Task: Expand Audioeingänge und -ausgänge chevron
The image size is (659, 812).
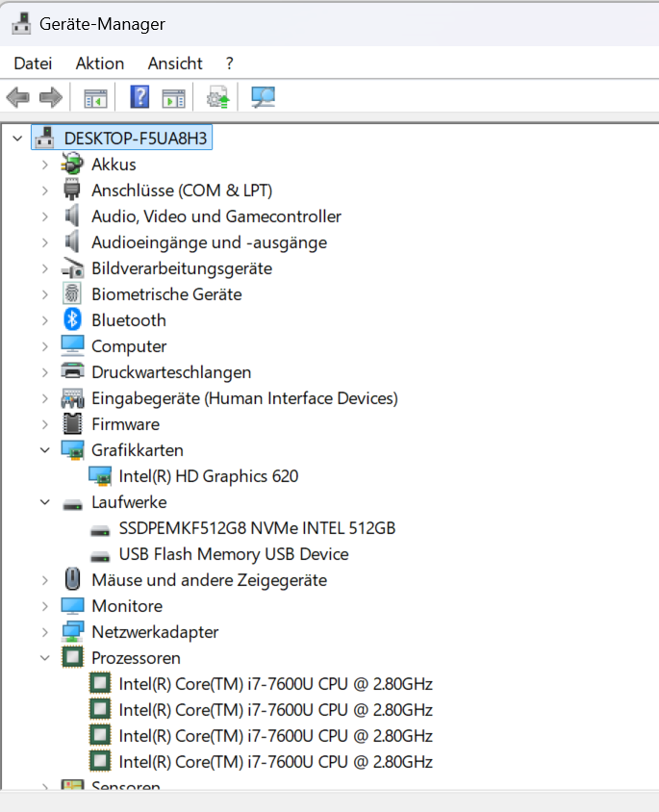Action: click(x=45, y=242)
